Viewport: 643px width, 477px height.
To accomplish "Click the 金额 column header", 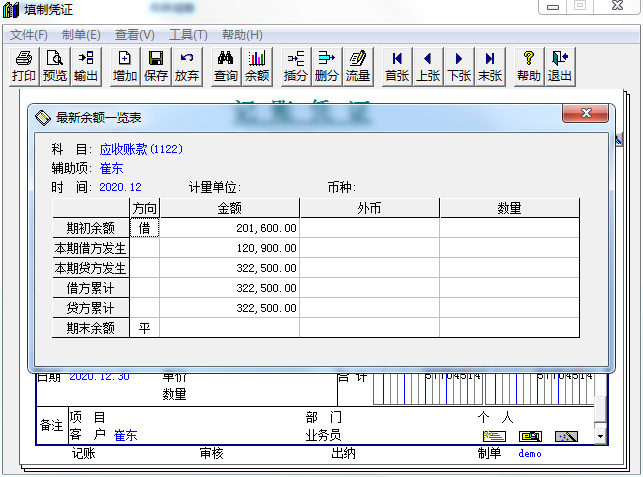I will [x=230, y=208].
